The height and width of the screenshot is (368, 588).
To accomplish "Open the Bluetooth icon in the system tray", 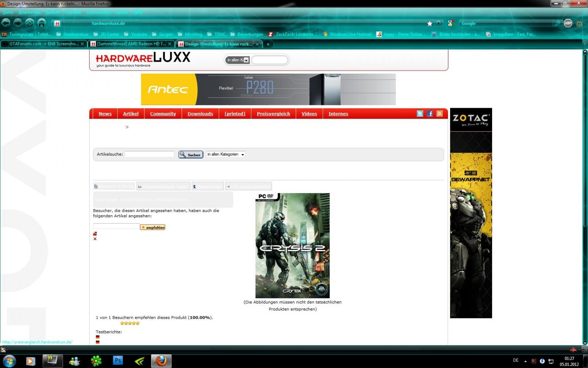I will coord(542,361).
